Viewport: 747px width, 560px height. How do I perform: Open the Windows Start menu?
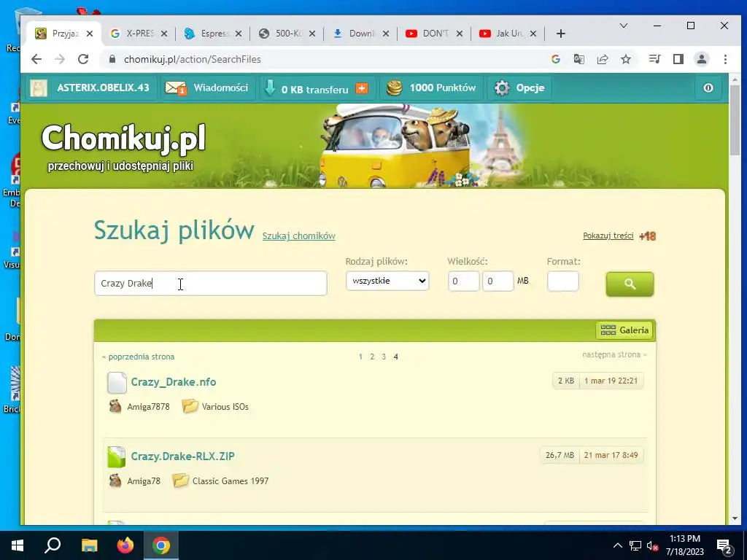tap(18, 545)
